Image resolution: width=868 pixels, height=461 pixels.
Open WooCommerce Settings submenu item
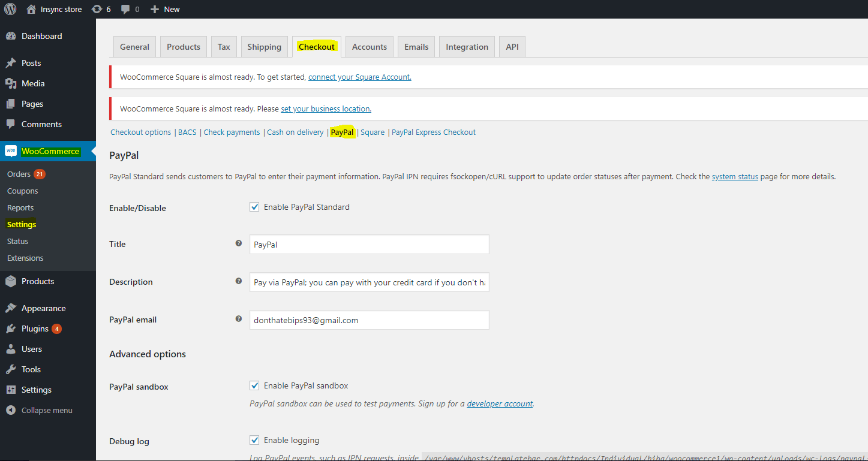22,224
